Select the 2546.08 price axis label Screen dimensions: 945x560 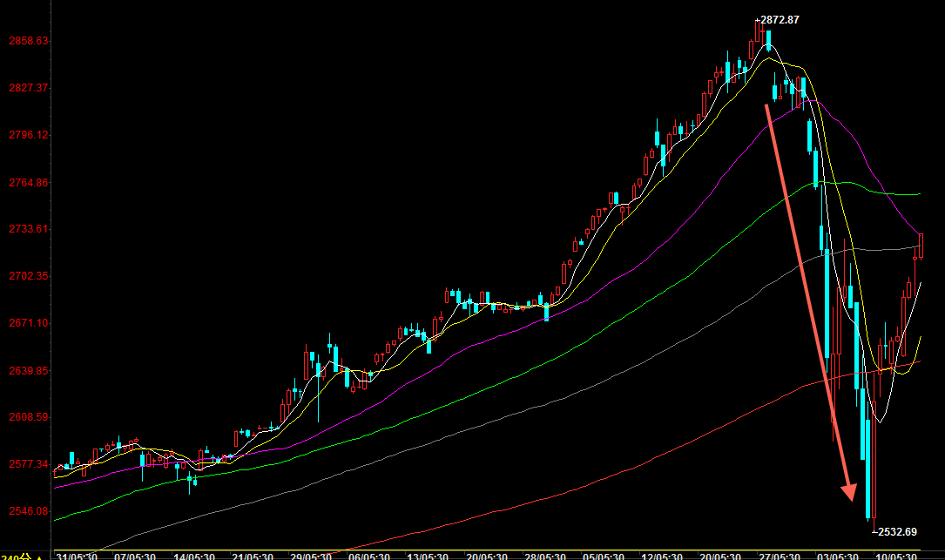29,511
